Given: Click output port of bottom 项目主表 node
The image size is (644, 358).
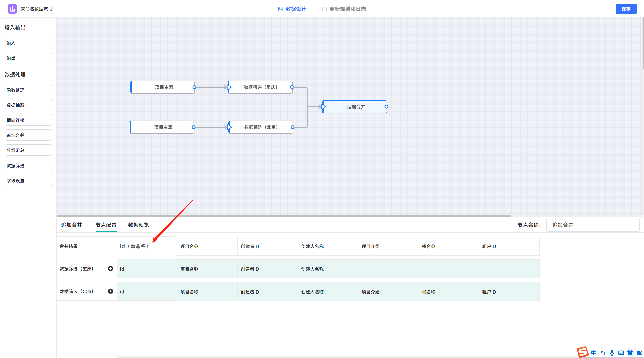Looking at the screenshot, I should [x=194, y=127].
